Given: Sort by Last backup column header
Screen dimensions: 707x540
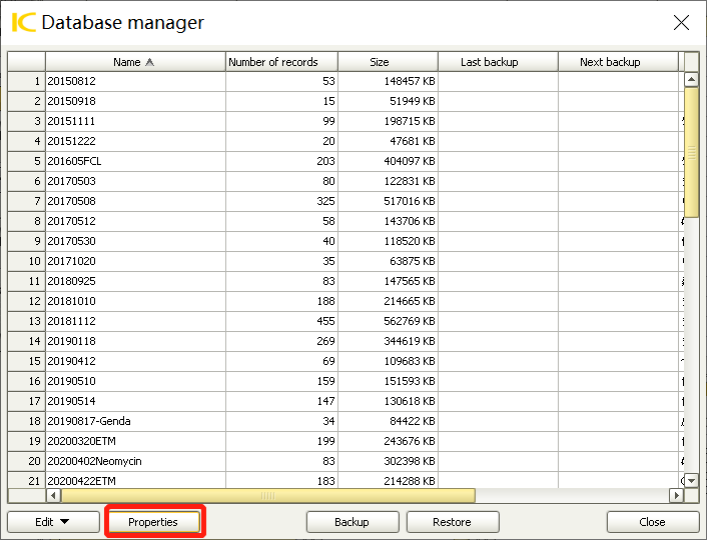Looking at the screenshot, I should (498, 62).
